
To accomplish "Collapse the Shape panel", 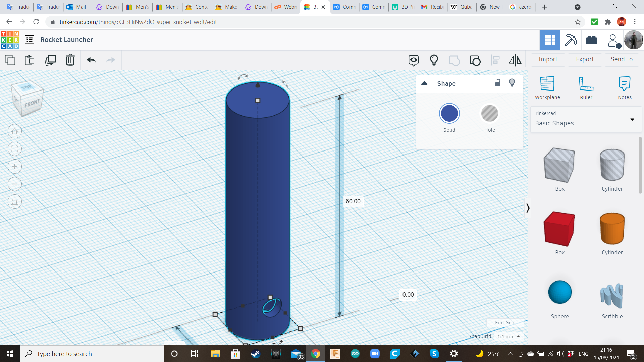I will click(x=424, y=83).
